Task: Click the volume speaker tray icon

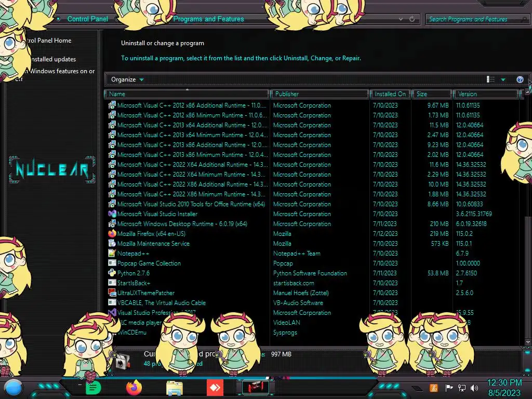Action: pyautogui.click(x=474, y=388)
